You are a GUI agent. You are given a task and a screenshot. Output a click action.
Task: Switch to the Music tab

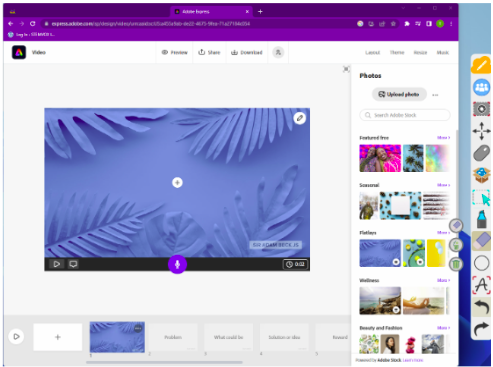443,52
